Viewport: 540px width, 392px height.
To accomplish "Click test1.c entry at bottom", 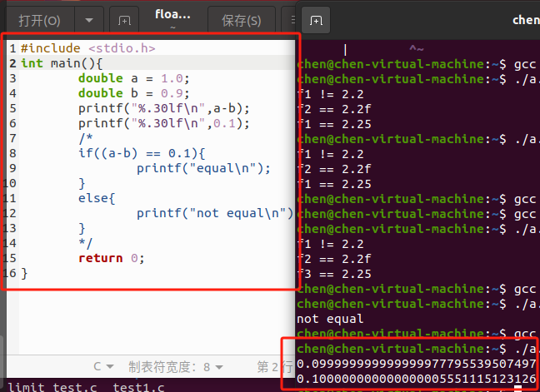I will (x=139, y=387).
